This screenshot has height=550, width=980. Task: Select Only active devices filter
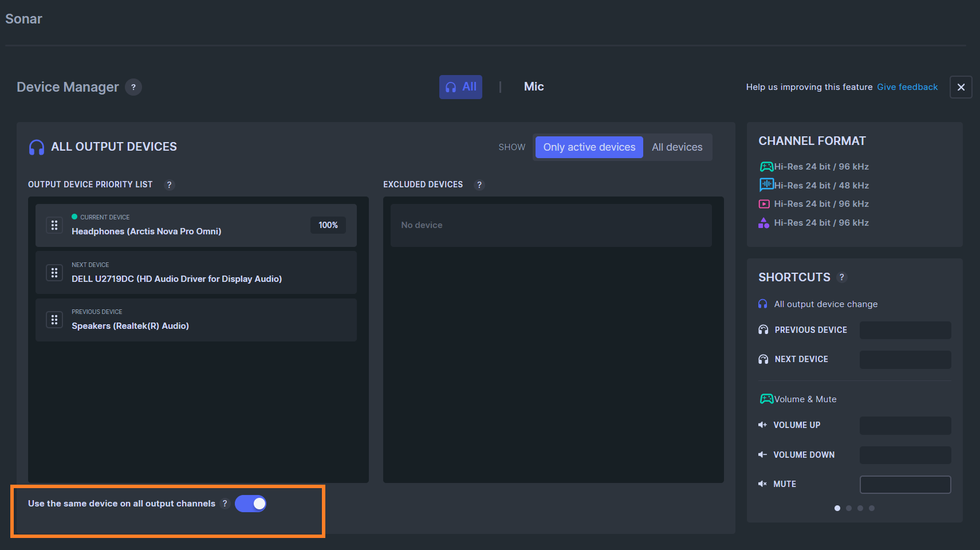[589, 147]
